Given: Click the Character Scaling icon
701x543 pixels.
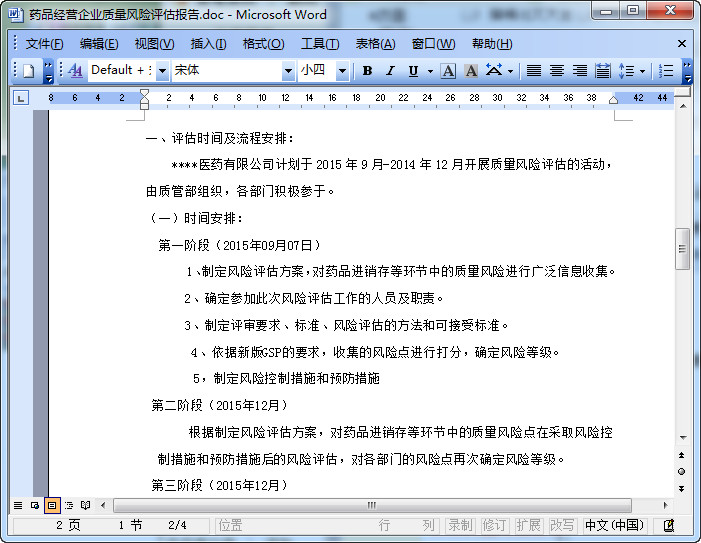Looking at the screenshot, I should pyautogui.click(x=494, y=71).
